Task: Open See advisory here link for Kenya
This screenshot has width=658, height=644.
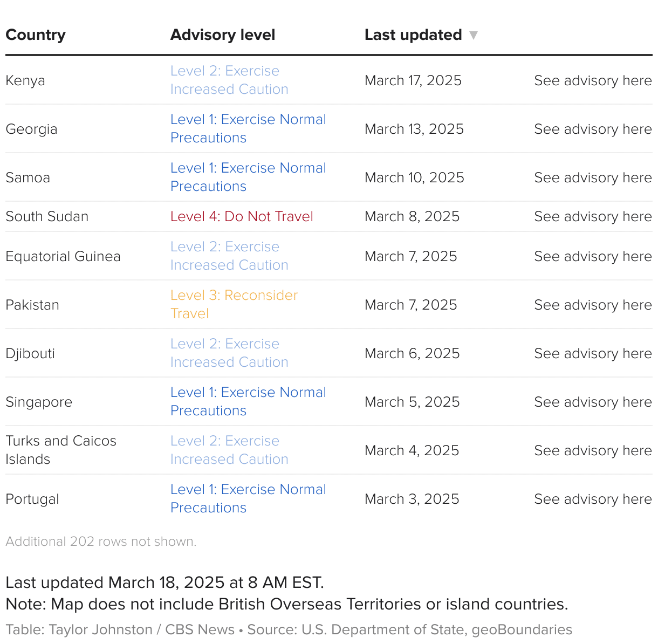Action: click(593, 80)
